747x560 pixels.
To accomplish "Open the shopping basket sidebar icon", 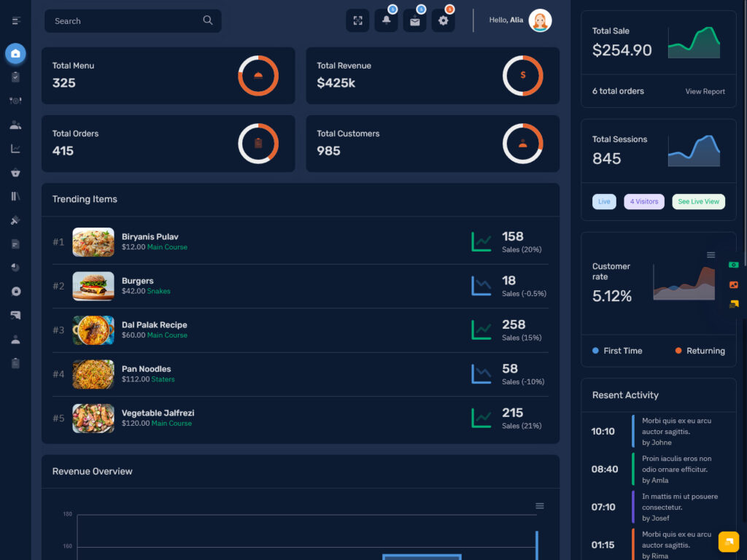I will [x=16, y=172].
